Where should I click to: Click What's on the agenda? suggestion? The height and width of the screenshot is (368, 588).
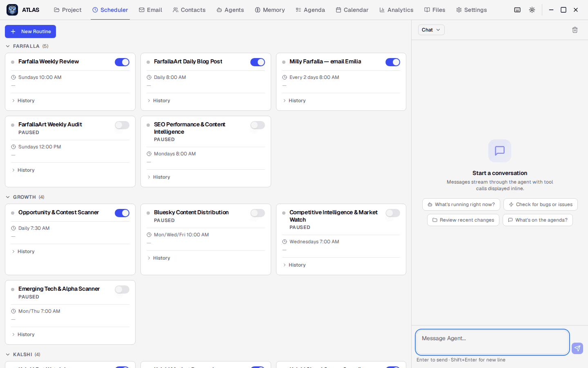(538, 220)
